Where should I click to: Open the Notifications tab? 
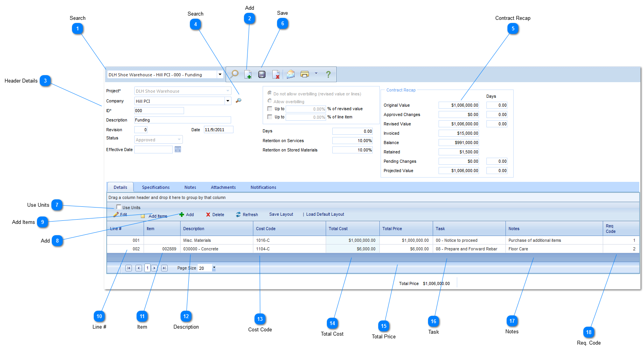coord(263,187)
